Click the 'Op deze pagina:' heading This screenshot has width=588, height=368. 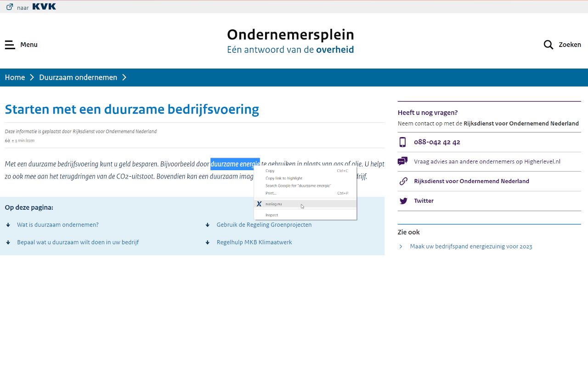tap(29, 207)
